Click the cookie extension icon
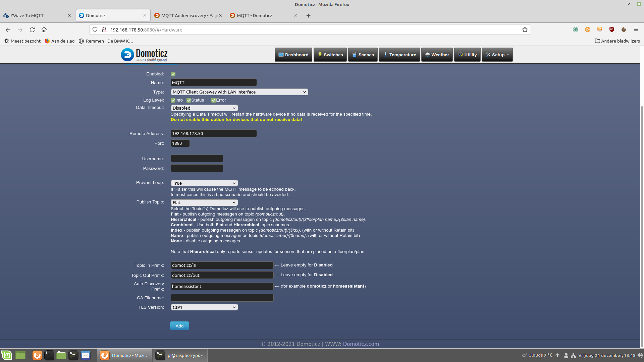Screen dimensions: 644x362 [624, 29]
